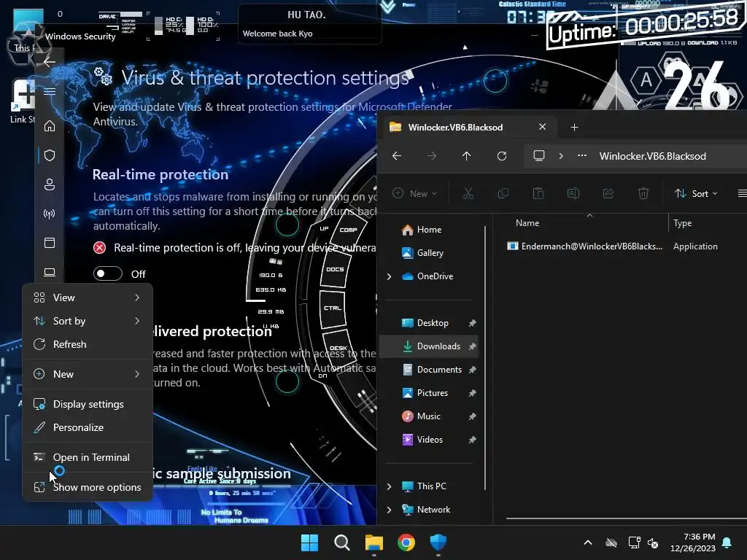The height and width of the screenshot is (560, 747).
Task: Click the Rename icon in Explorer toolbar
Action: click(573, 193)
